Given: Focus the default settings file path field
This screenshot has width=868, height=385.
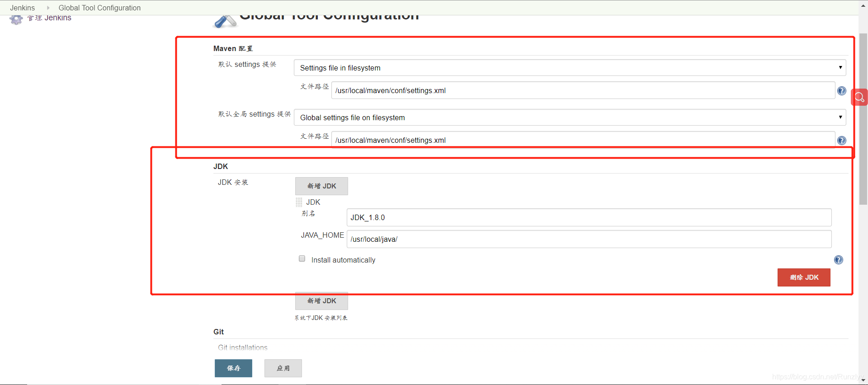Looking at the screenshot, I should (583, 90).
